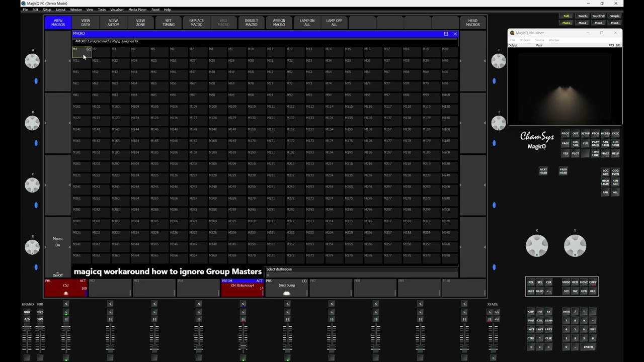Toggle the HIGH LIGHT key
Screen dimensions: 644x362
coord(605,182)
